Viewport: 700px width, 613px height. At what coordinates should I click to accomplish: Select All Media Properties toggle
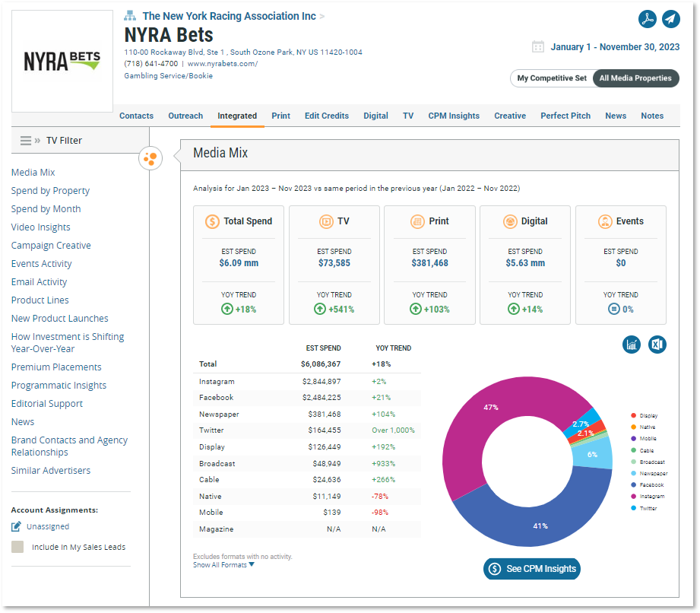pyautogui.click(x=635, y=78)
